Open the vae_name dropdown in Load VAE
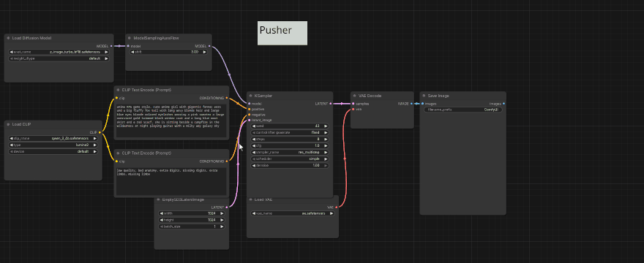Viewport: 644px width, 263px height. click(x=293, y=213)
